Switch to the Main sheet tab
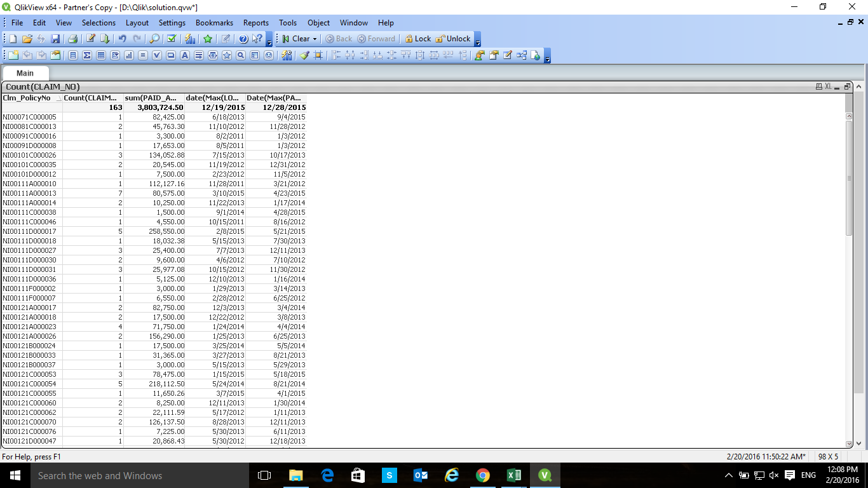868x488 pixels. tap(25, 73)
